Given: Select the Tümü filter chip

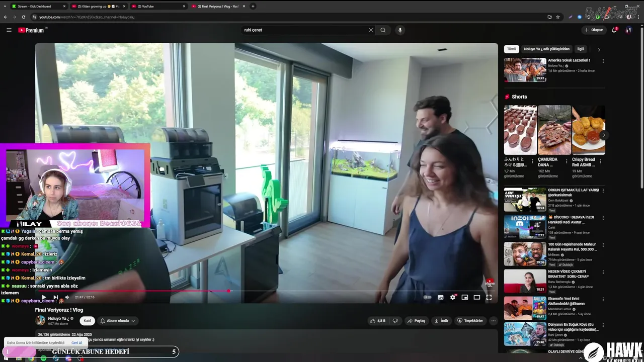Looking at the screenshot, I should tap(511, 49).
